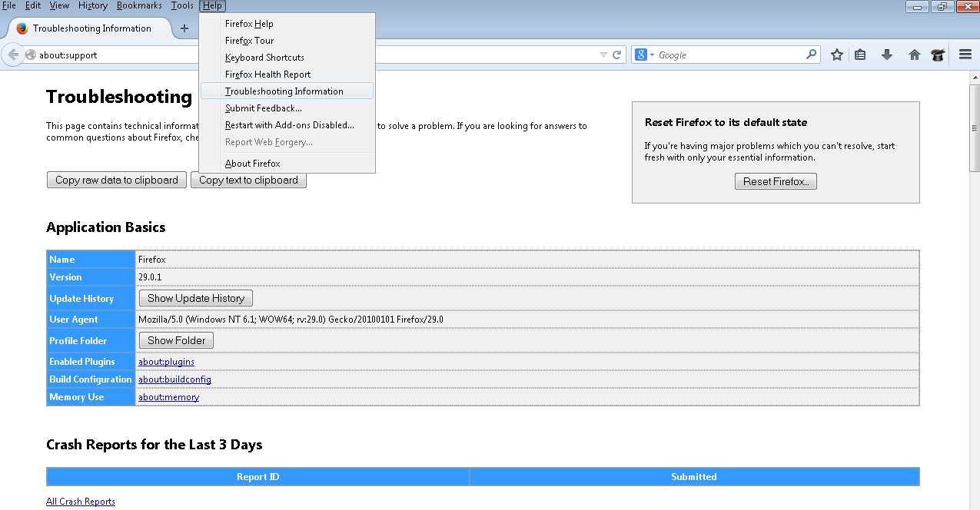Select Firefox Help menu entry
The height and width of the screenshot is (510, 980).
(x=287, y=24)
